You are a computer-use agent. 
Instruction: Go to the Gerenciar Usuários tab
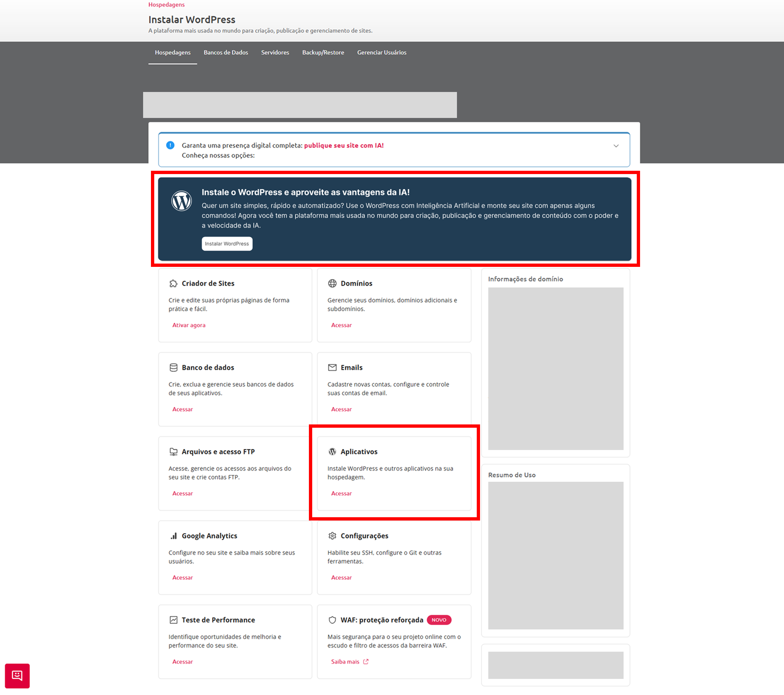381,52
